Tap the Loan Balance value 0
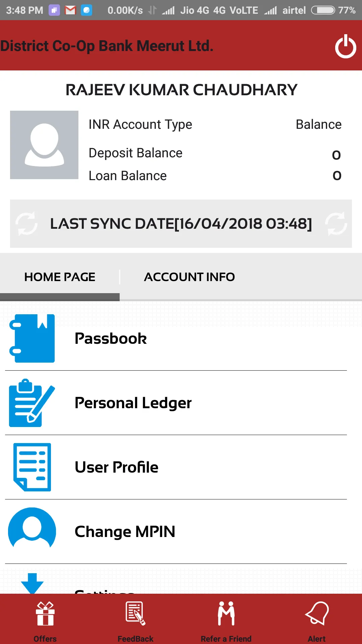 (x=337, y=175)
